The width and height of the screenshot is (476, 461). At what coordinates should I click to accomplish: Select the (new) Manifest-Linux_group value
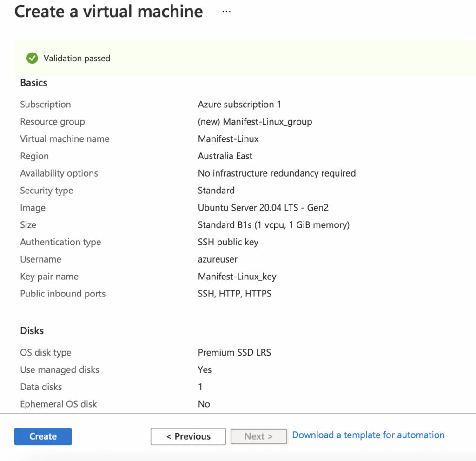point(255,122)
